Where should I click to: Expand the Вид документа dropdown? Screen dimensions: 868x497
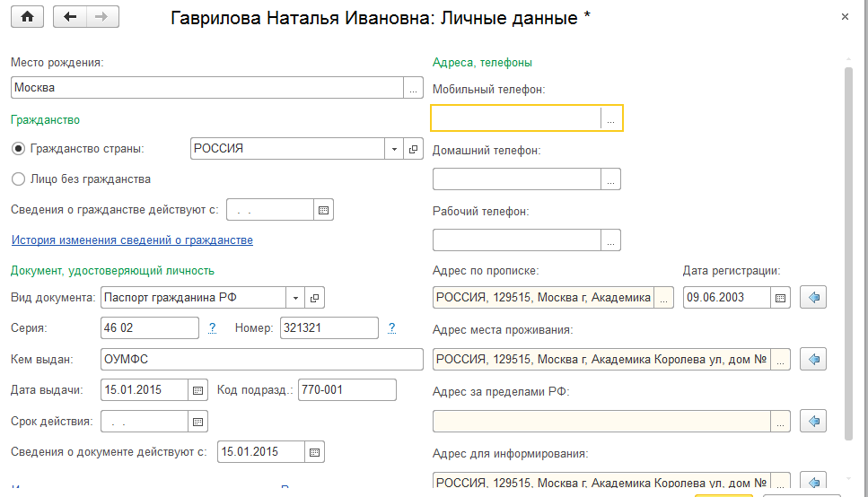click(295, 298)
